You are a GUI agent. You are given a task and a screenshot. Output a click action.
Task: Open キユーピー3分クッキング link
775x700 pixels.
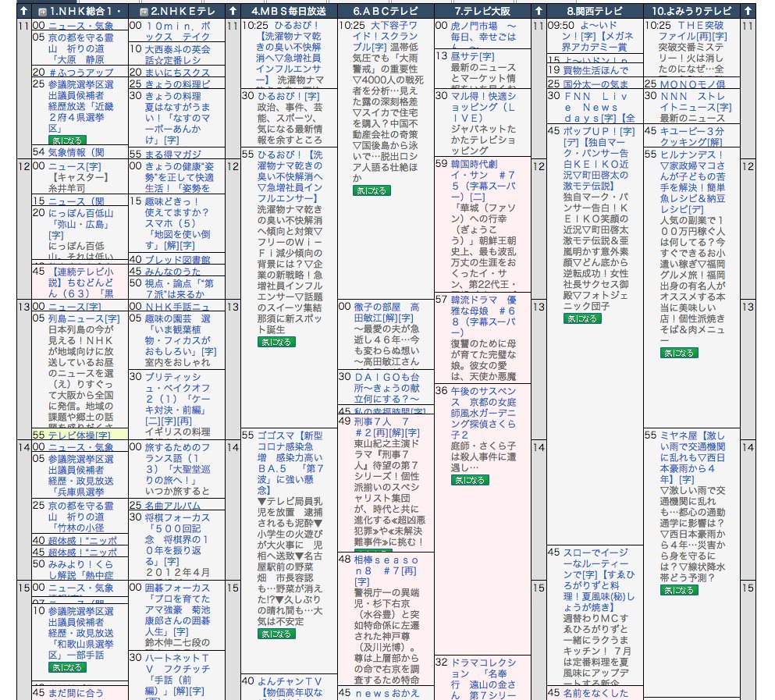693,136
